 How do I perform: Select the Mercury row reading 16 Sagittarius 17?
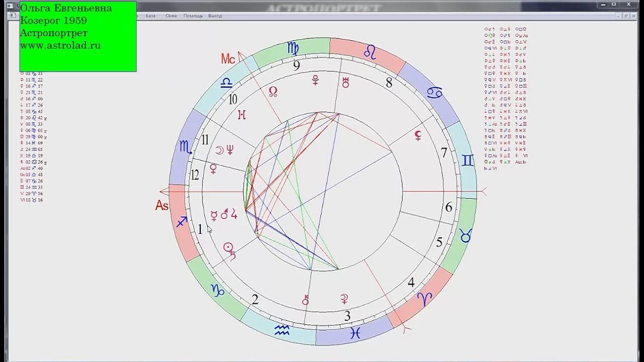coord(31,86)
